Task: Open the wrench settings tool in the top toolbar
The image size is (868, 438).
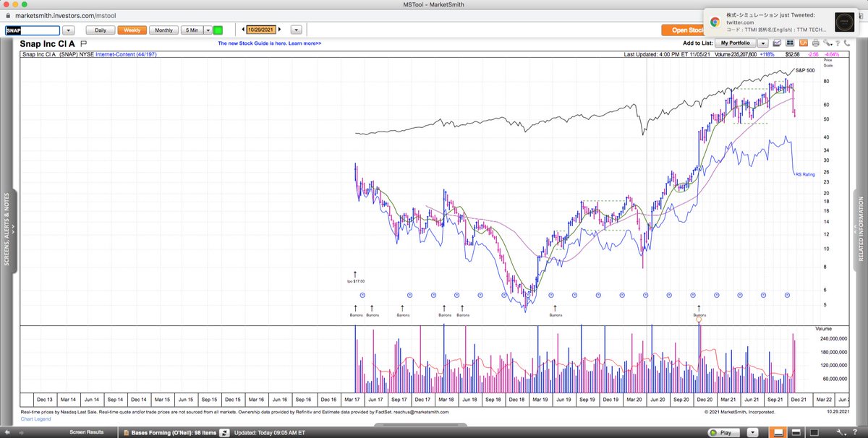Action: point(827,43)
